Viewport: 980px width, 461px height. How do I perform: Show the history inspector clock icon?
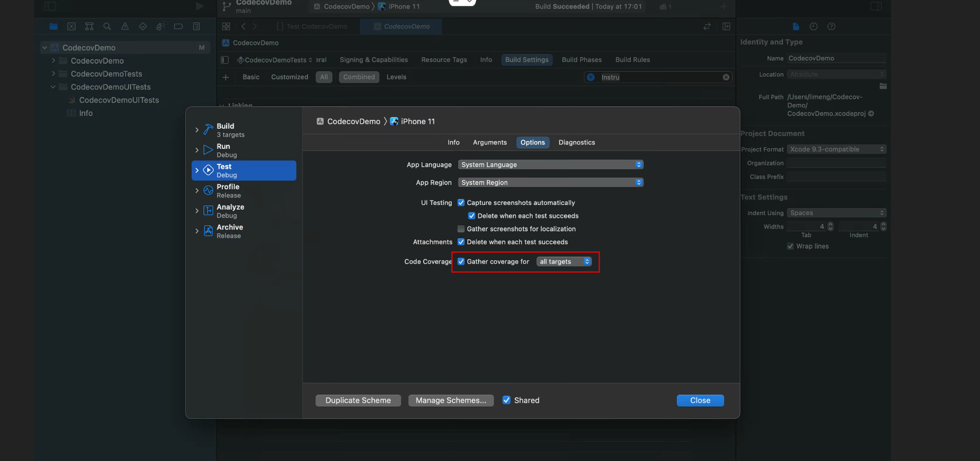813,26
